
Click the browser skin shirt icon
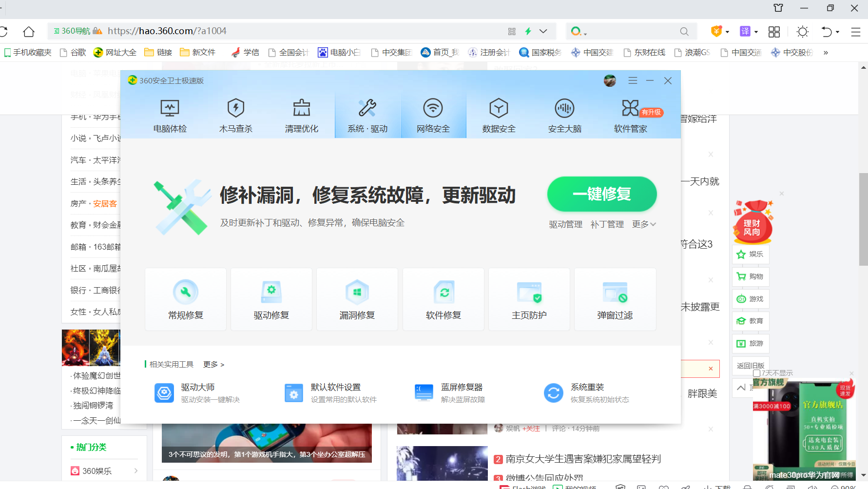coord(778,8)
